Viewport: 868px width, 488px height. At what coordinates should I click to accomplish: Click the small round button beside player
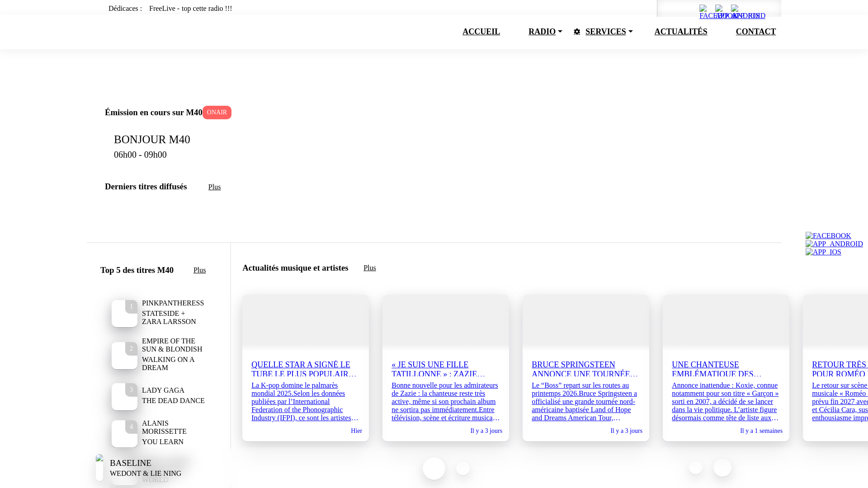(462, 468)
